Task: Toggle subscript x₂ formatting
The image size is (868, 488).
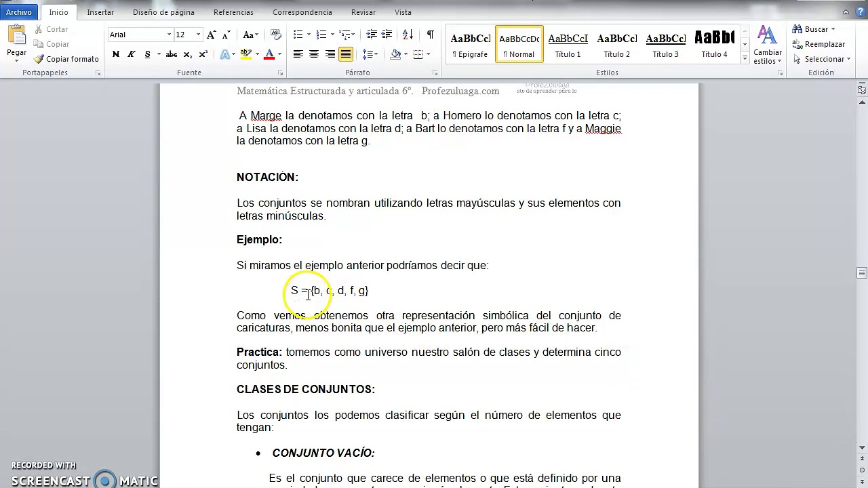Action: [188, 54]
